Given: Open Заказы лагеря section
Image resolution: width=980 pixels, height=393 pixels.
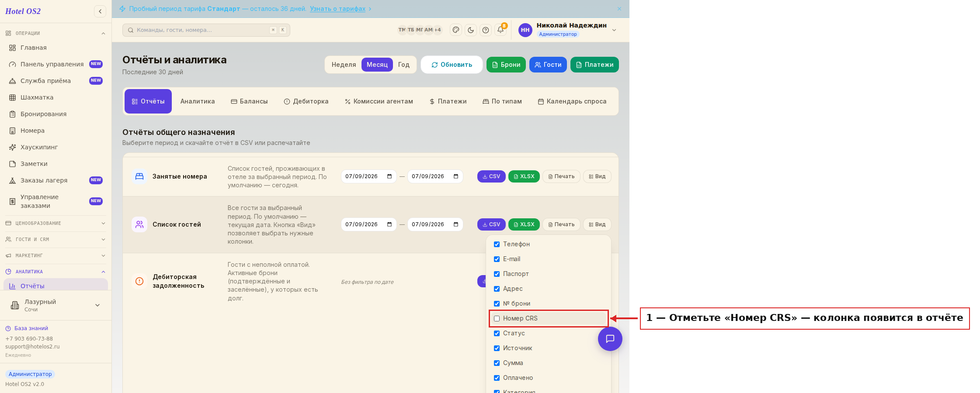Looking at the screenshot, I should [x=56, y=180].
